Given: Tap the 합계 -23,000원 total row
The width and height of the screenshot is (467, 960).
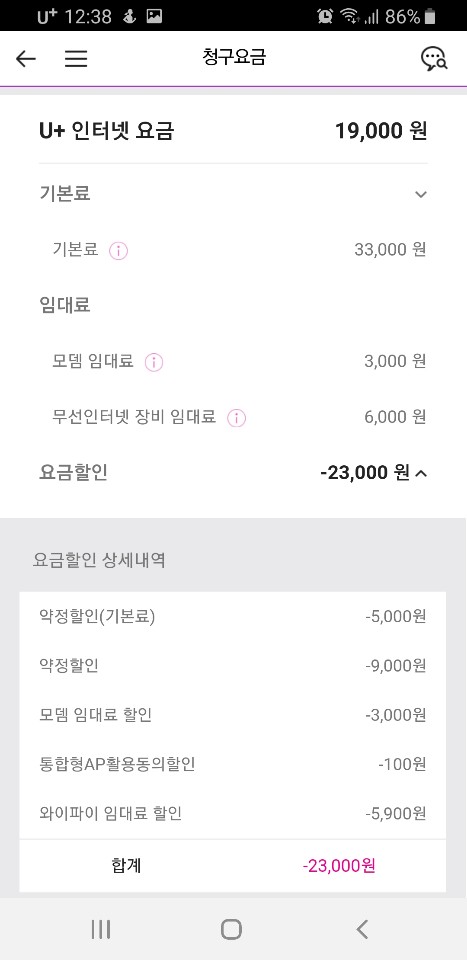Looking at the screenshot, I should click(233, 866).
